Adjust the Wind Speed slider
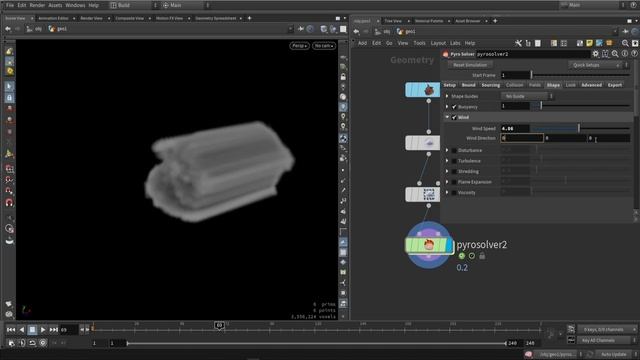This screenshot has height=360, width=640. 580,128
